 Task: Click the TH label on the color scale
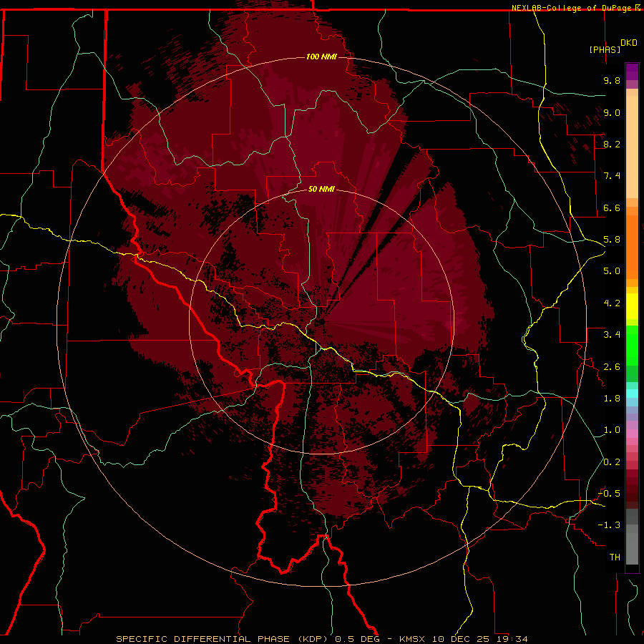click(615, 557)
